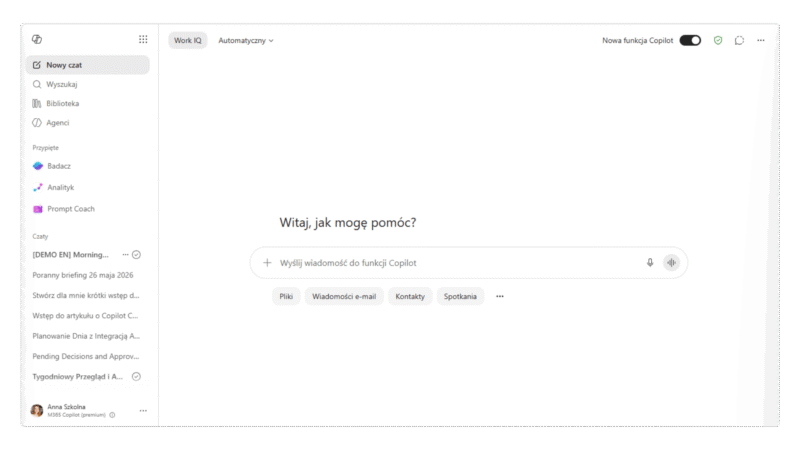Screen dimensions: 800x450
Task: Click Anna Szkolna profile avatar
Action: 37,410
